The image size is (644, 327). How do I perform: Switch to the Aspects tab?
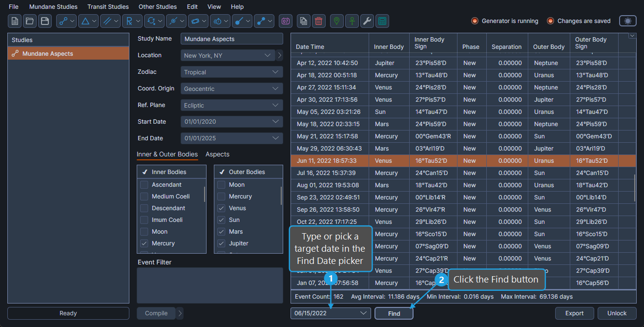(x=217, y=154)
